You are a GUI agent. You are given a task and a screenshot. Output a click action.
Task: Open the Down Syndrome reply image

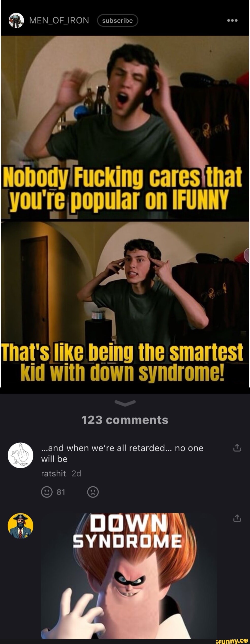pyautogui.click(x=129, y=576)
